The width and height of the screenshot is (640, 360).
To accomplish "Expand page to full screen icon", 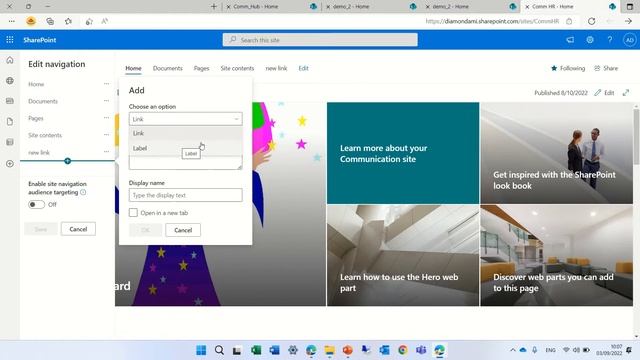I will (626, 93).
